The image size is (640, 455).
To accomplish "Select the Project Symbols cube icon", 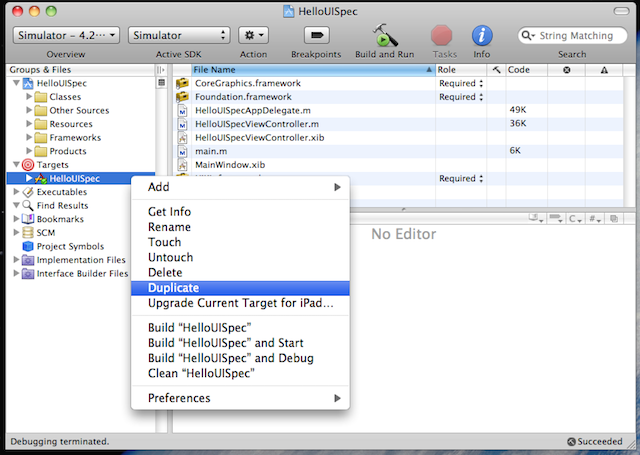I will tap(28, 246).
